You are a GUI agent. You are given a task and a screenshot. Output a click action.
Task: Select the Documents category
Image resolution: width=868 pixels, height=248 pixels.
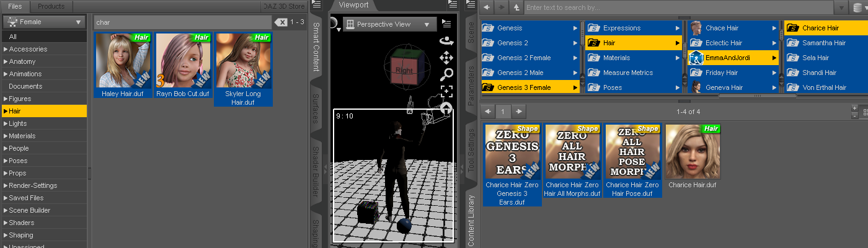[43, 86]
